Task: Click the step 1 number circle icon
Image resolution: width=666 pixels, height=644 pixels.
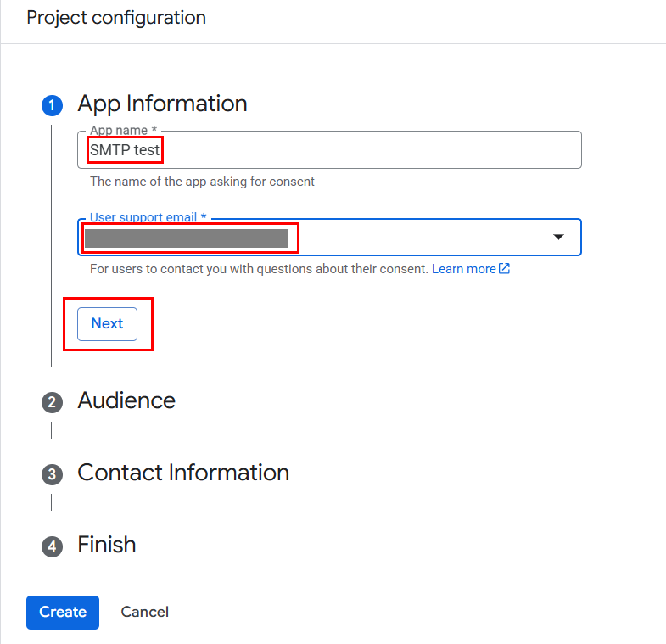Action: click(53, 105)
